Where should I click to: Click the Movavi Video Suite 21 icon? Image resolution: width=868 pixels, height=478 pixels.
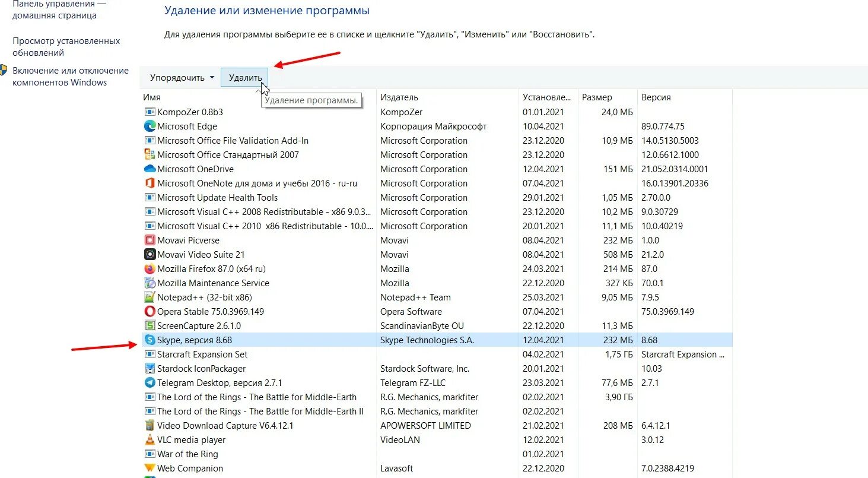[150, 254]
